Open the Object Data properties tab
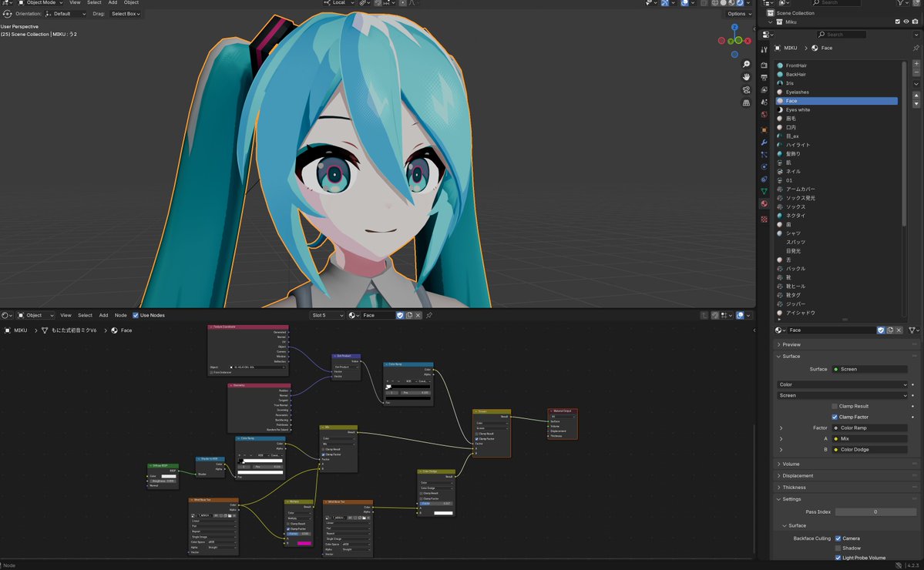Image resolution: width=924 pixels, height=570 pixels. (x=764, y=191)
